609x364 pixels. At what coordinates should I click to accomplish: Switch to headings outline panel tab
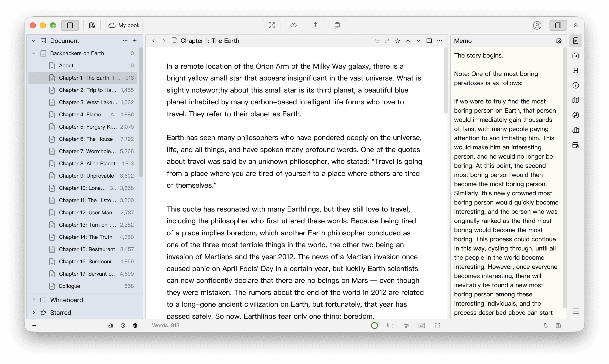tap(575, 71)
